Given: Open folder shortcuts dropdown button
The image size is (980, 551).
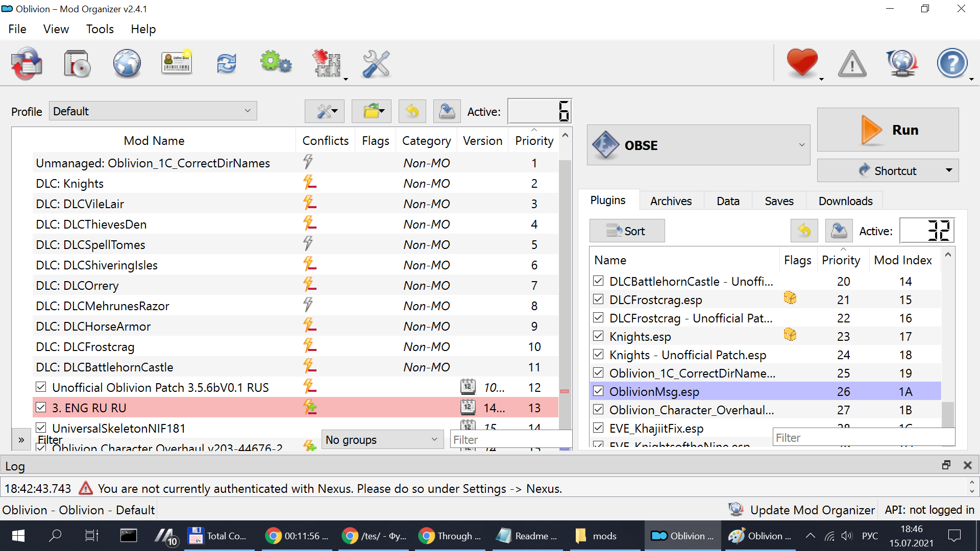Looking at the screenshot, I should pos(372,111).
